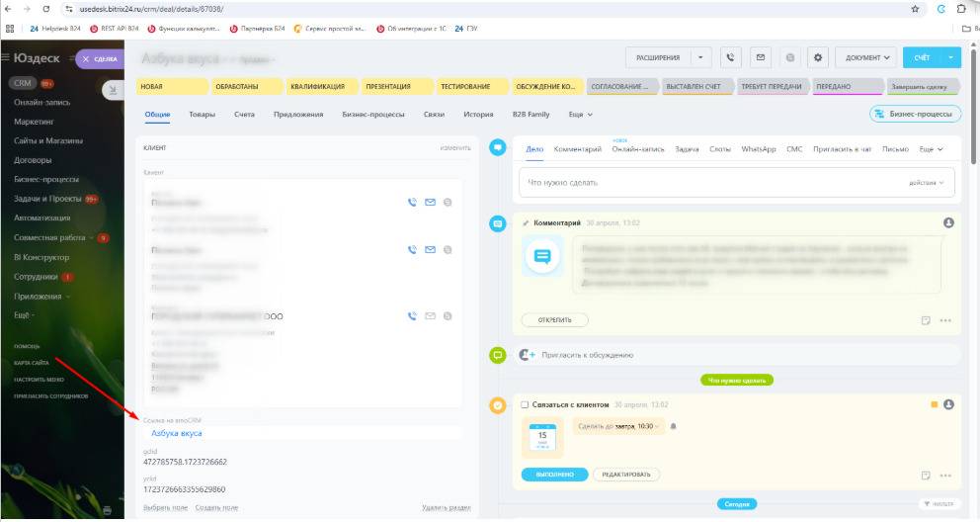Select the Комментарий tab in the timeline
Screen dimensions: 980x522
click(x=578, y=149)
